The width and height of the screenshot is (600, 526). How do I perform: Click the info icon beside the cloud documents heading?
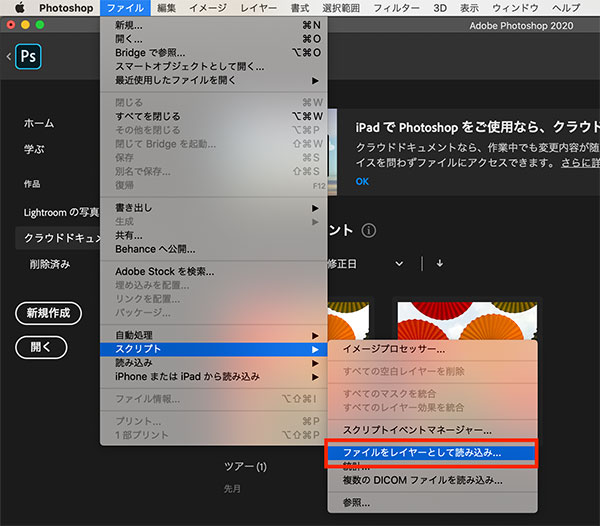click(x=369, y=231)
